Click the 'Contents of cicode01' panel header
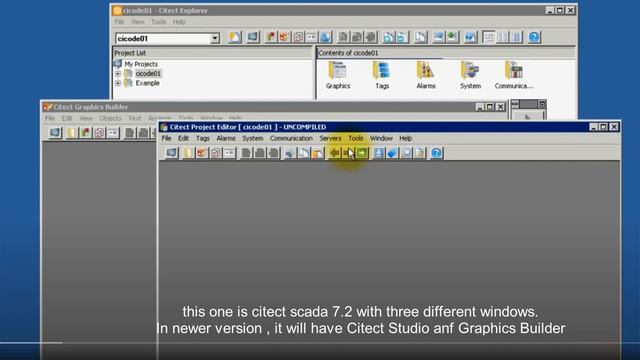Image resolution: width=640 pixels, height=360 pixels. point(445,53)
